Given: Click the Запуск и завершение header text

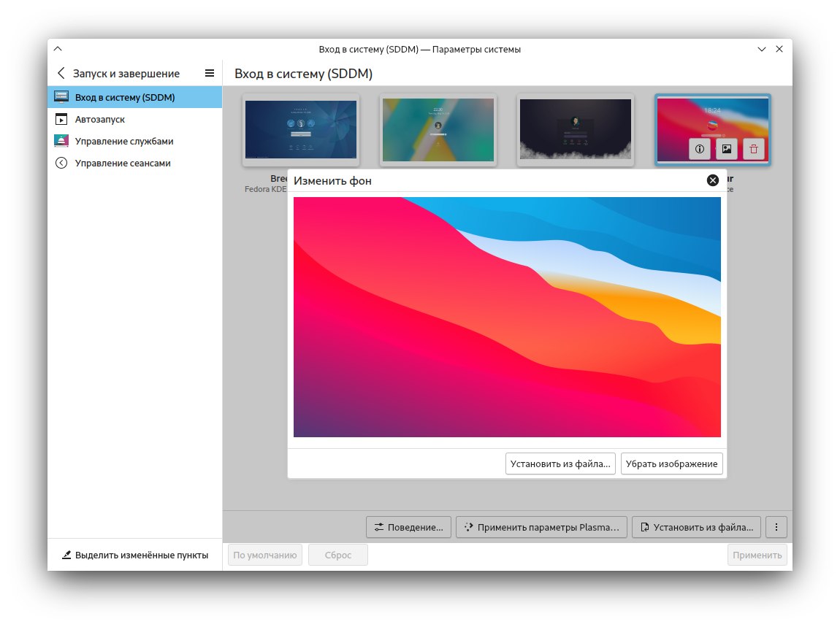Looking at the screenshot, I should click(126, 74).
